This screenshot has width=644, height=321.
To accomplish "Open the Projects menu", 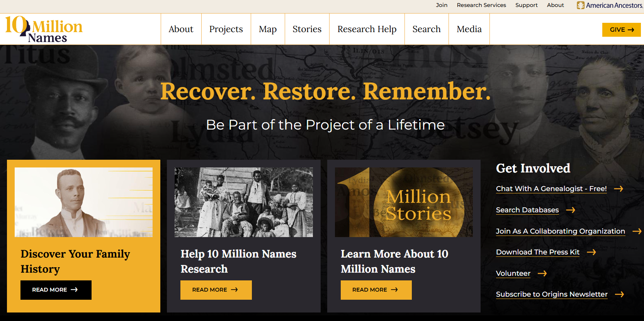I will 226,29.
